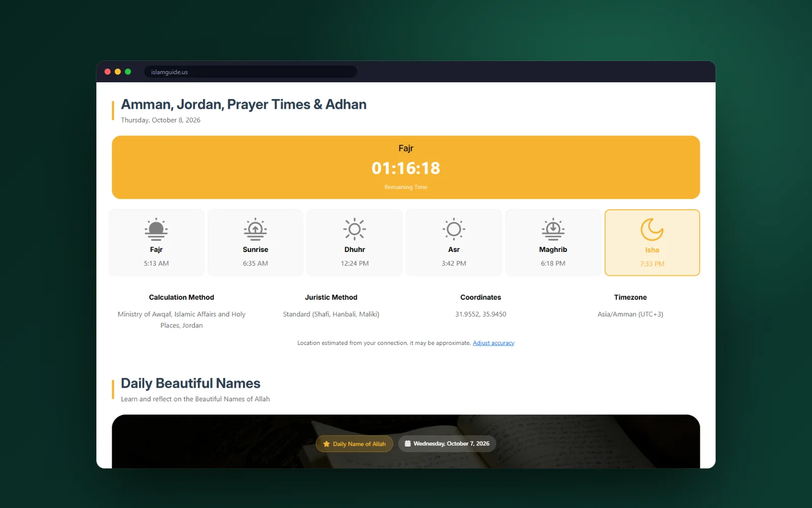
Task: Click the Coordinates heading
Action: coord(481,297)
